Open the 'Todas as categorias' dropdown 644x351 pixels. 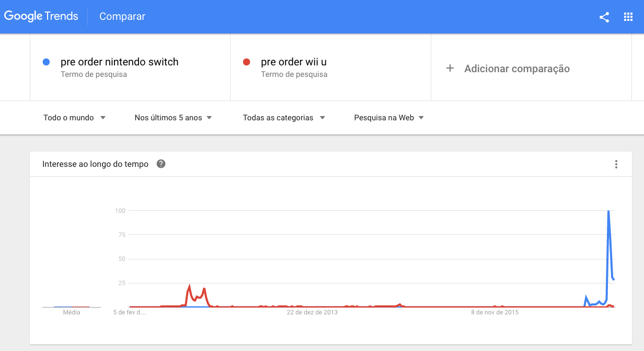click(x=284, y=118)
